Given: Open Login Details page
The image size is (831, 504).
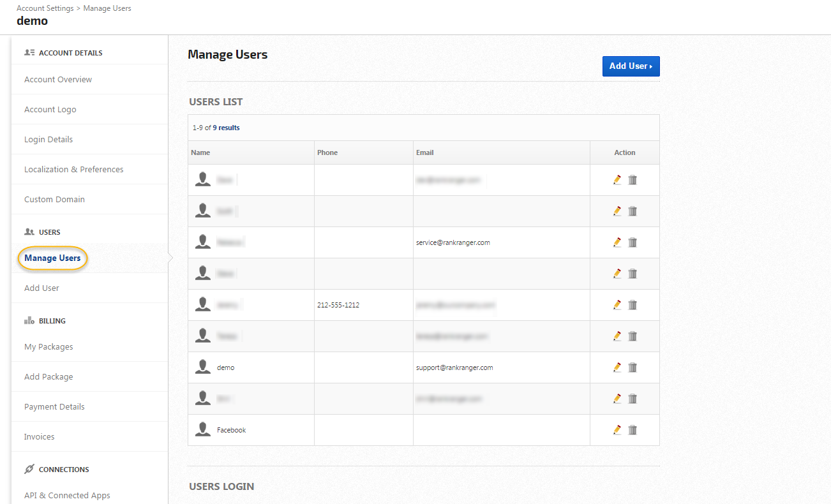Looking at the screenshot, I should coord(49,140).
